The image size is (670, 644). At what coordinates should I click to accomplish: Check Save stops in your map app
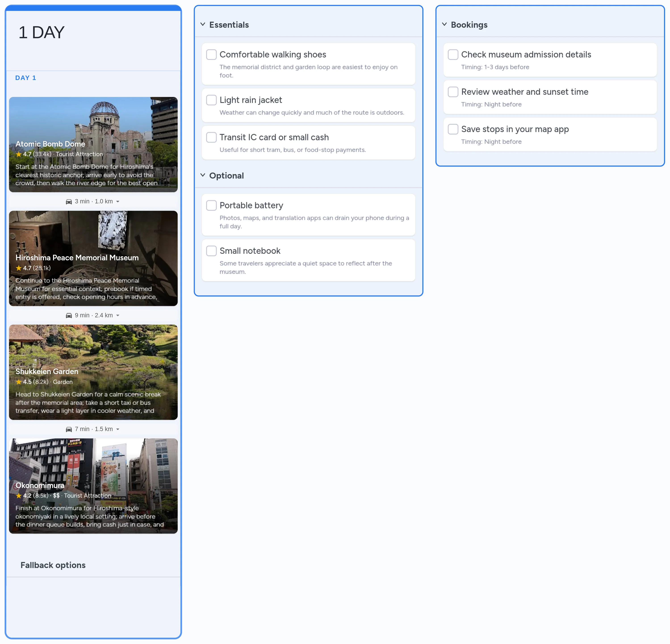[x=453, y=129]
